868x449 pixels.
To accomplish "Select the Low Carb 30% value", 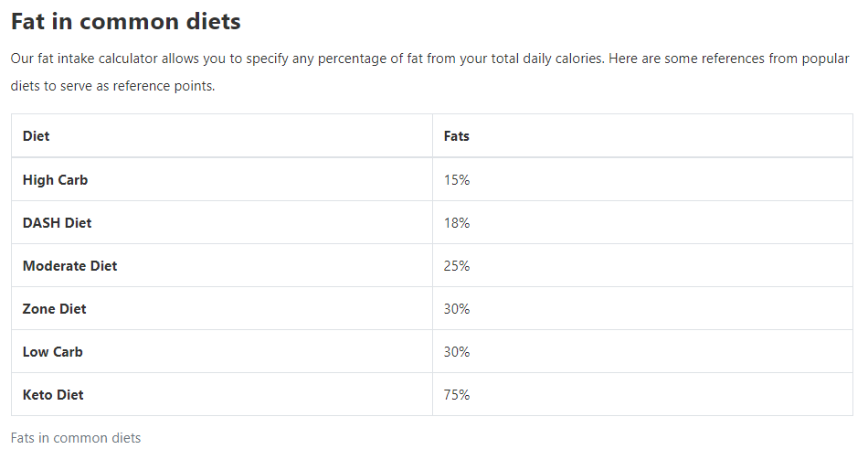I will click(x=457, y=352).
